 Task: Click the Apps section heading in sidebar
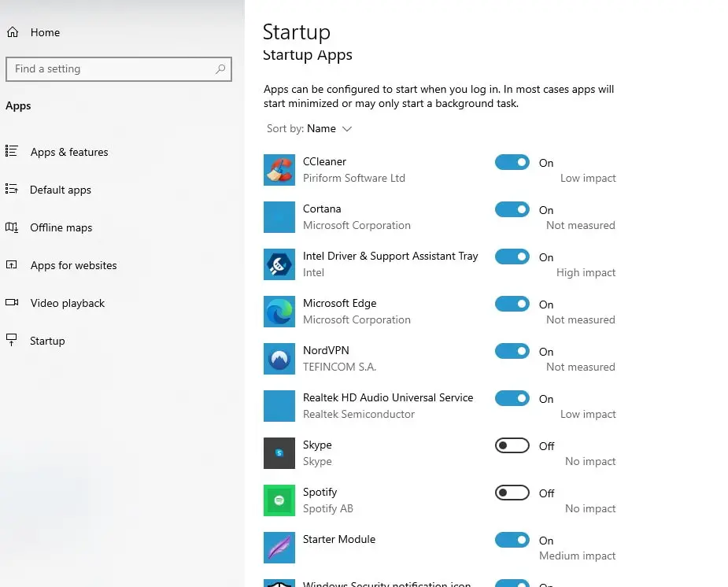coord(18,105)
